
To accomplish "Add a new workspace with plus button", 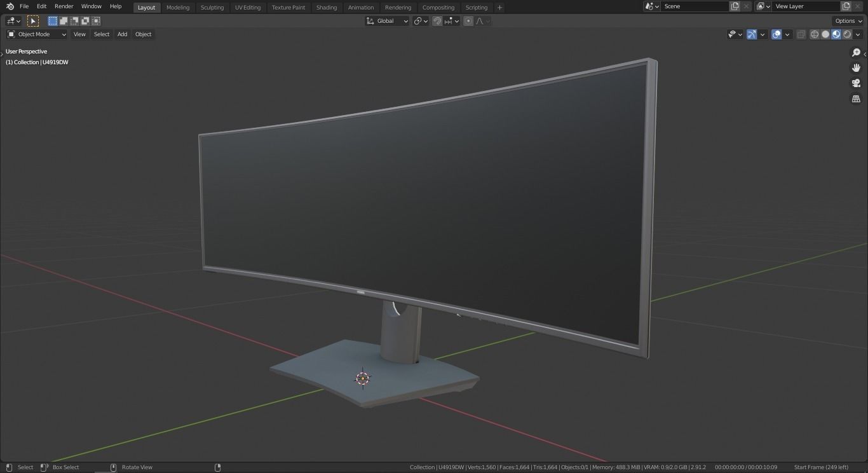I will coord(499,8).
